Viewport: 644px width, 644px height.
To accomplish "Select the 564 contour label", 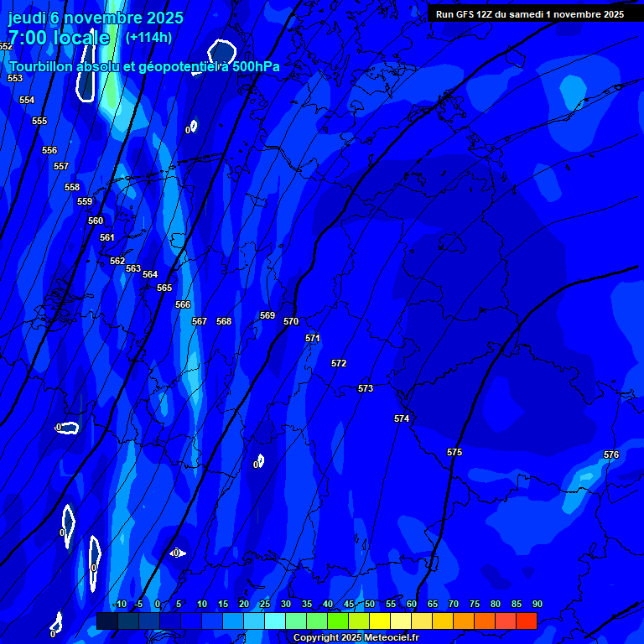I will pyautogui.click(x=150, y=274).
